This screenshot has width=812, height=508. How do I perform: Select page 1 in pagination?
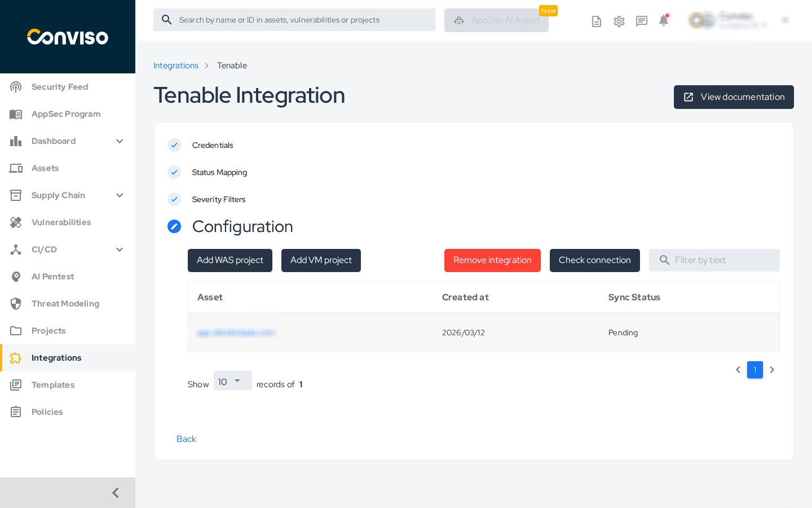click(755, 370)
